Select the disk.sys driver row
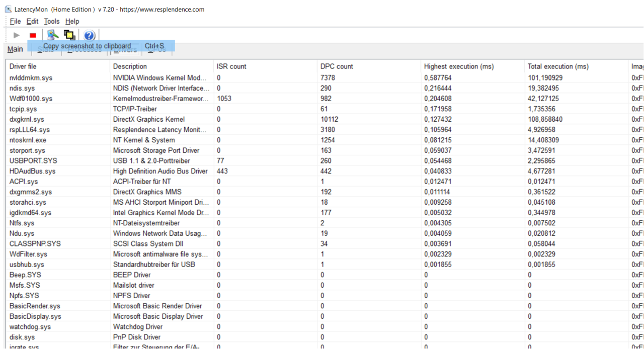 pos(325,337)
